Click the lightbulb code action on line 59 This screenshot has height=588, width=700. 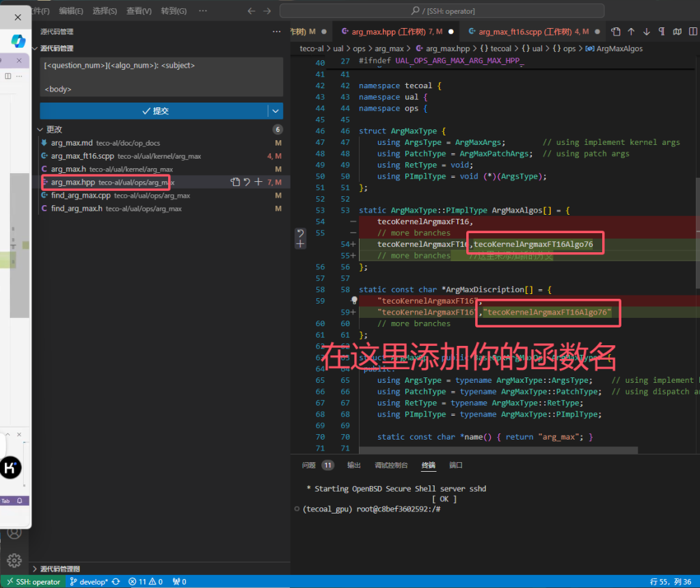354,300
